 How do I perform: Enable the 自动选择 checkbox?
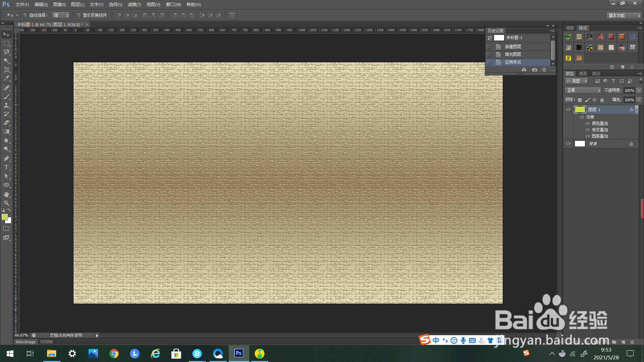(x=25, y=15)
